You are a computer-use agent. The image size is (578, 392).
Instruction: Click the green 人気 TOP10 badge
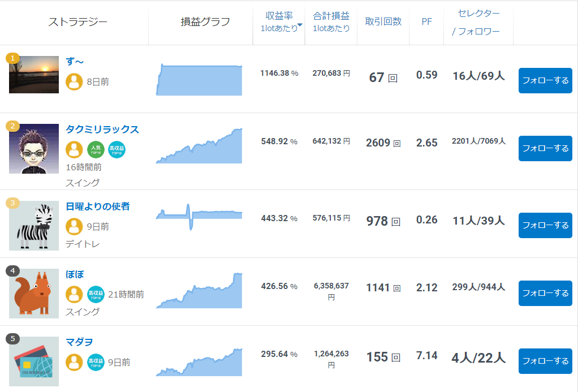96,150
